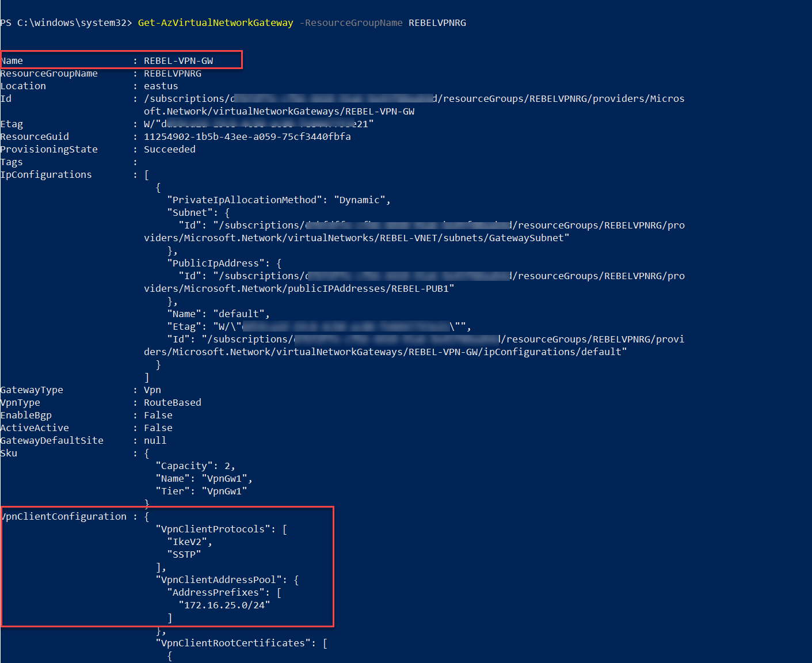
Task: Click the ResourceGroupName property label
Action: tap(49, 74)
